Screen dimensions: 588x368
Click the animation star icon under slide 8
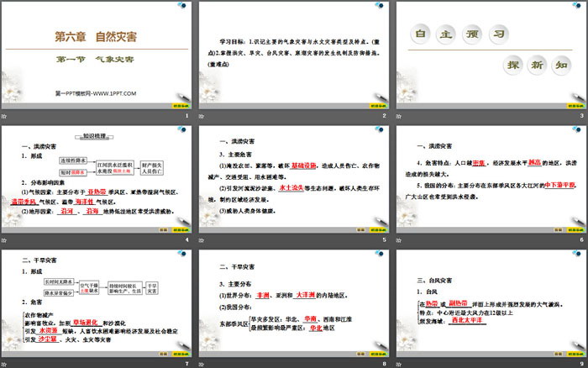click(x=202, y=363)
